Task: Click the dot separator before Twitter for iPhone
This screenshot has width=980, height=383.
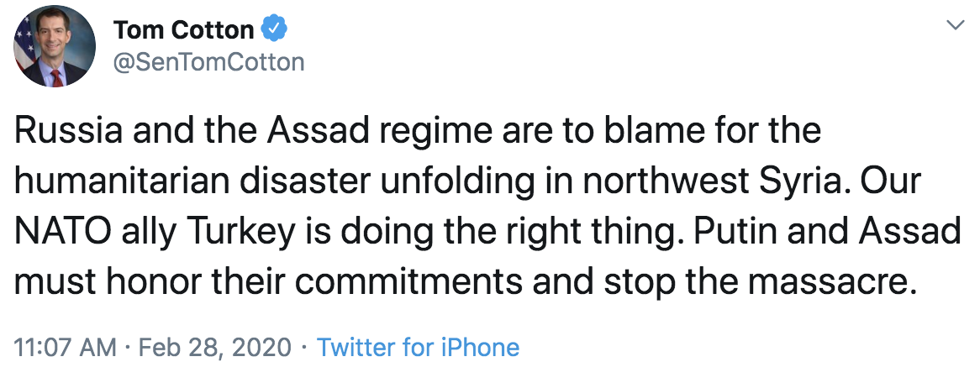Action: [303, 347]
